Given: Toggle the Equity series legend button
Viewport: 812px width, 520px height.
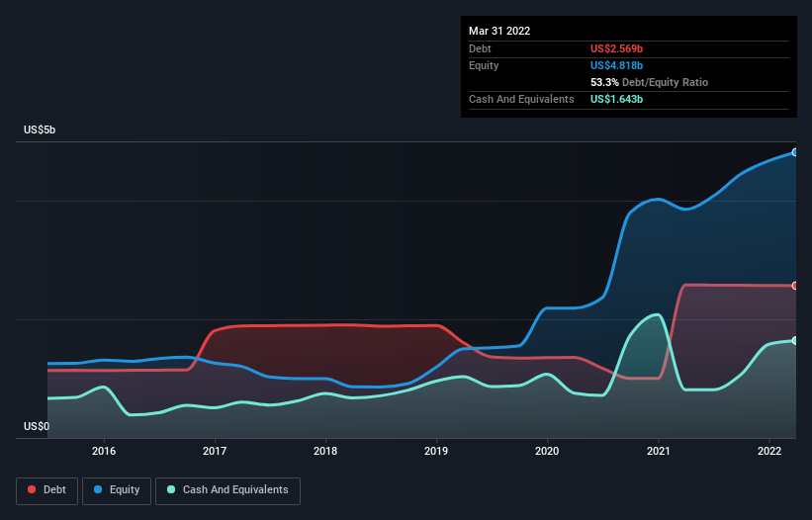Looking at the screenshot, I should coord(117,490).
